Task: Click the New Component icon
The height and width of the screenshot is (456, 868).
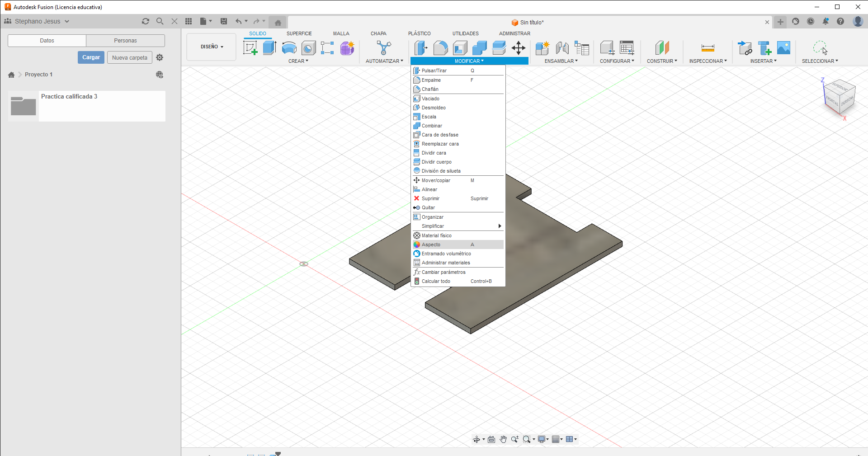Action: click(542, 47)
